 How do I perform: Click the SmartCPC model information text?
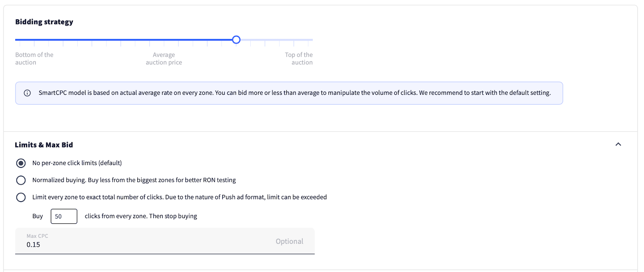(x=294, y=93)
